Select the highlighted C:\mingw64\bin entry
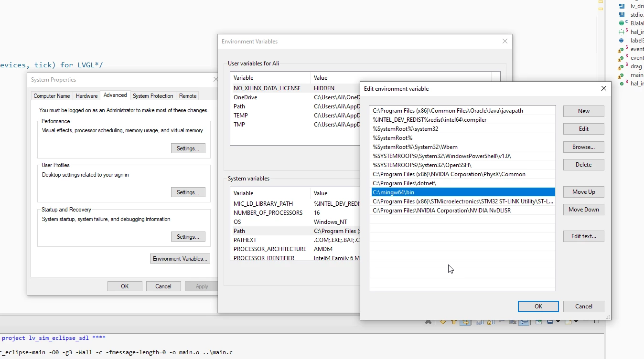644x359 pixels. (462, 192)
